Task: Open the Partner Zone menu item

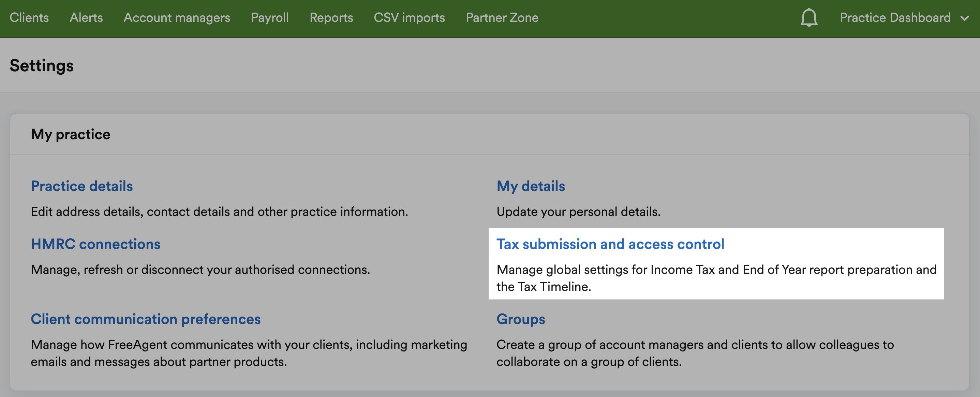Action: [502, 17]
